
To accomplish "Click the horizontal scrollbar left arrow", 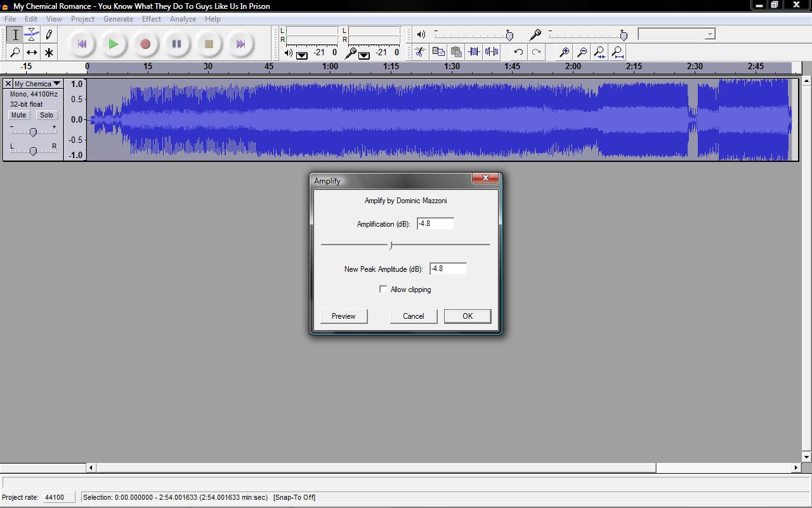I will pos(91,468).
